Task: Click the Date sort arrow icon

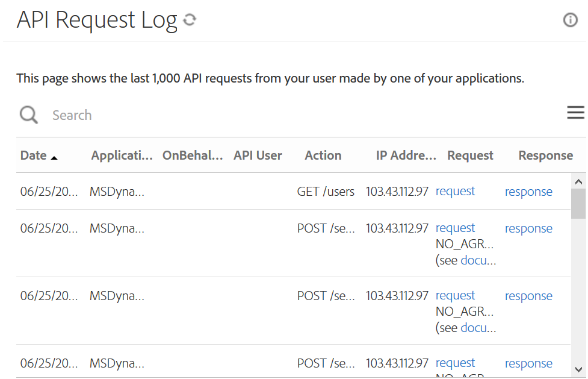Action: tap(54, 158)
